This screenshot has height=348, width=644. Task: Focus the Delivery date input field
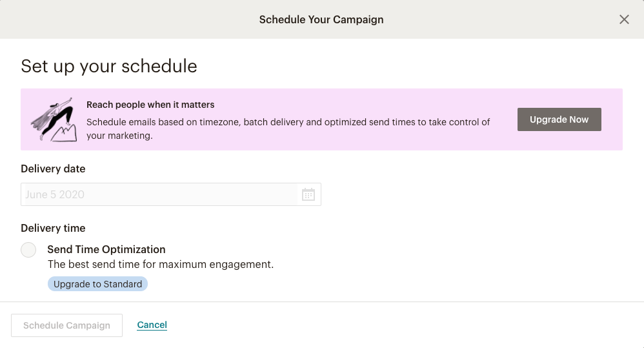[171, 194]
